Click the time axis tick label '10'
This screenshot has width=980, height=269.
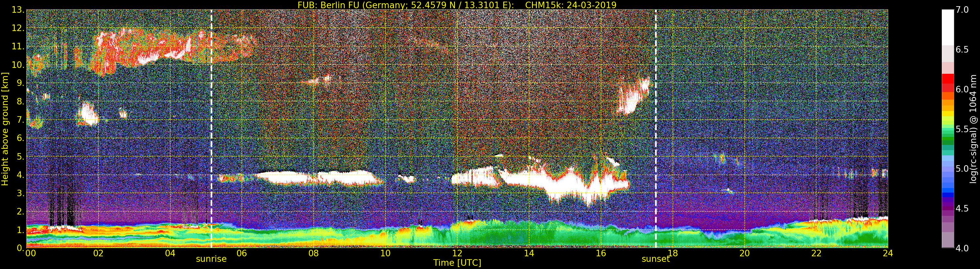click(x=385, y=253)
